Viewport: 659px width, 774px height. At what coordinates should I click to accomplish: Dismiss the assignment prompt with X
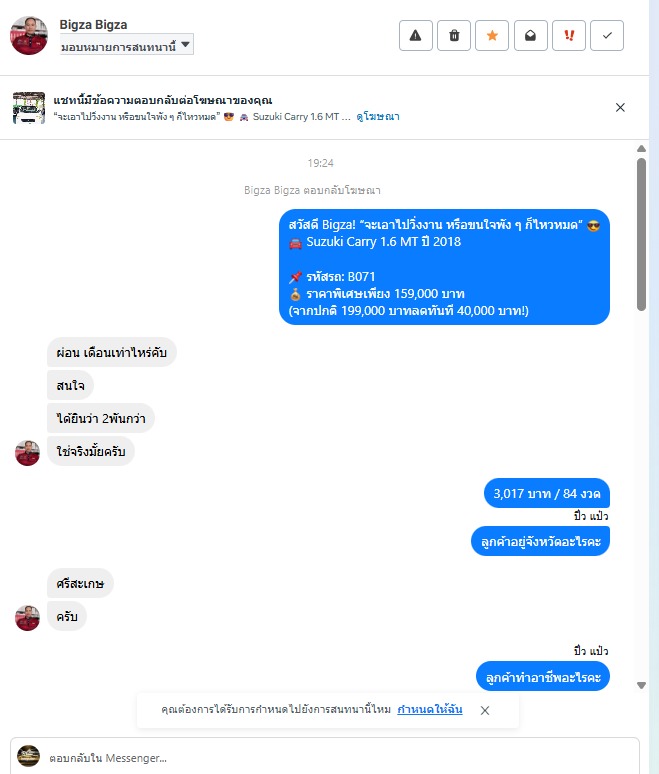(x=485, y=710)
